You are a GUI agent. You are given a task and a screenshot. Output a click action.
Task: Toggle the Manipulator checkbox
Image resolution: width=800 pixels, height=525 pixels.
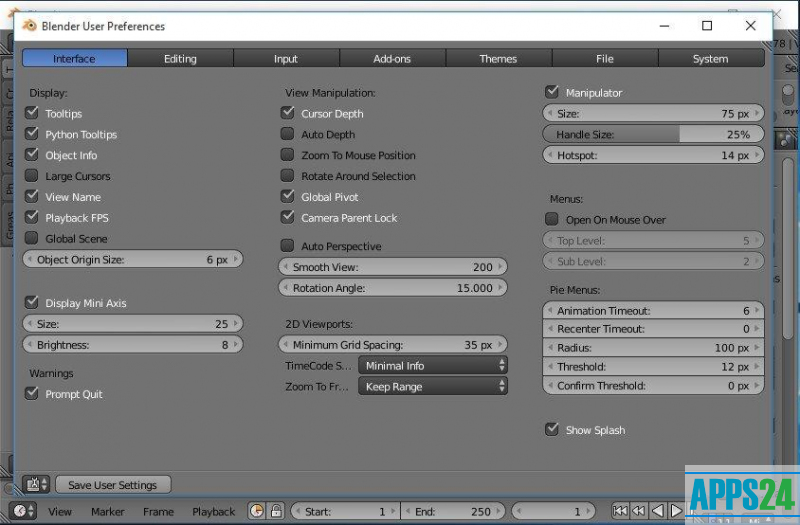(x=552, y=92)
